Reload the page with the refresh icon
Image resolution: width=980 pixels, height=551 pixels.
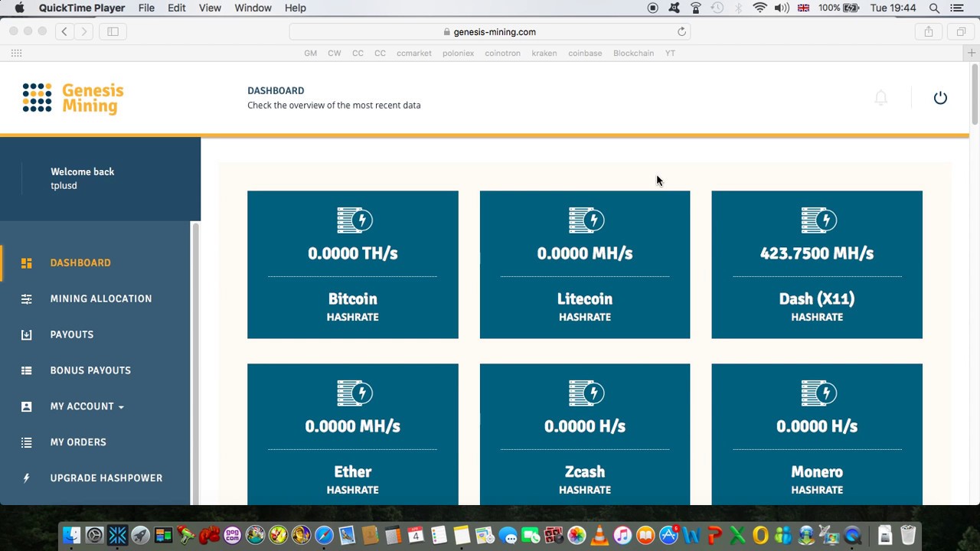coord(681,31)
